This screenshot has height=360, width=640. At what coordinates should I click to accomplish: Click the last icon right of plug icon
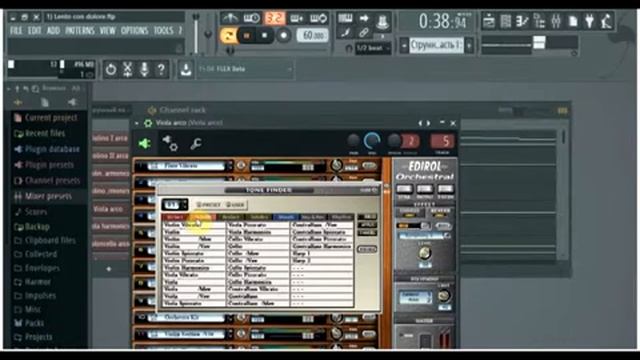[x=606, y=21]
